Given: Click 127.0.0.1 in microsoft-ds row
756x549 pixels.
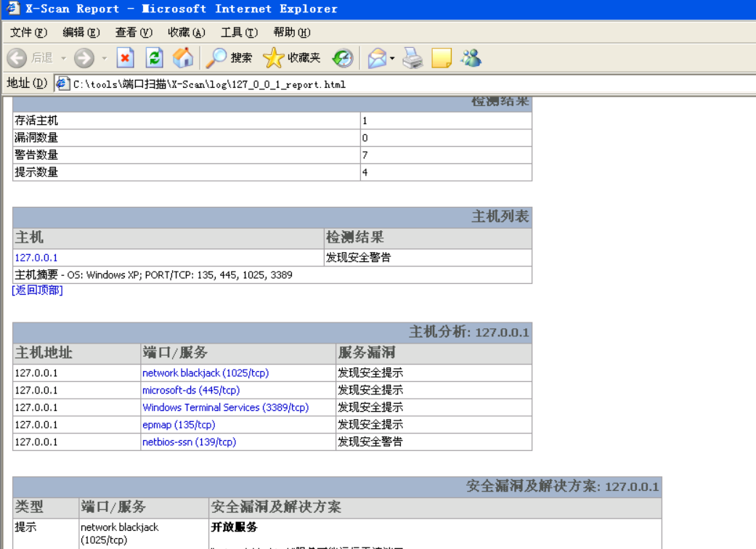Looking at the screenshot, I should (36, 390).
